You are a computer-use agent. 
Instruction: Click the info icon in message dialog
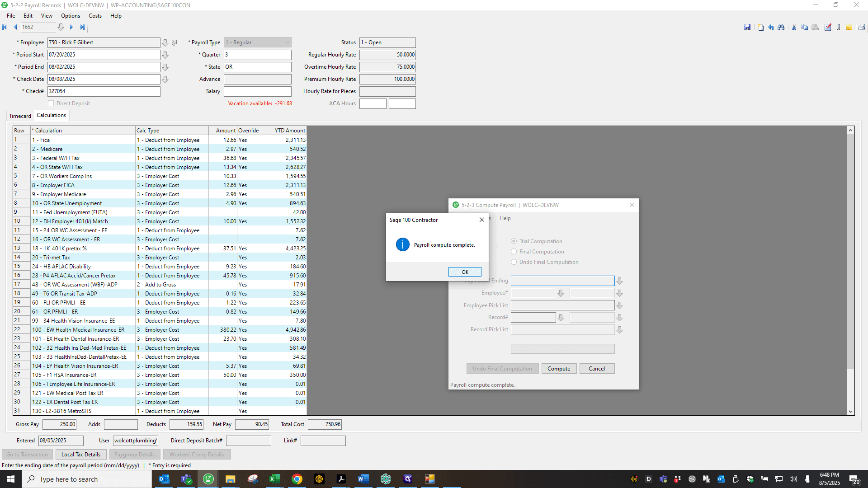coord(402,244)
